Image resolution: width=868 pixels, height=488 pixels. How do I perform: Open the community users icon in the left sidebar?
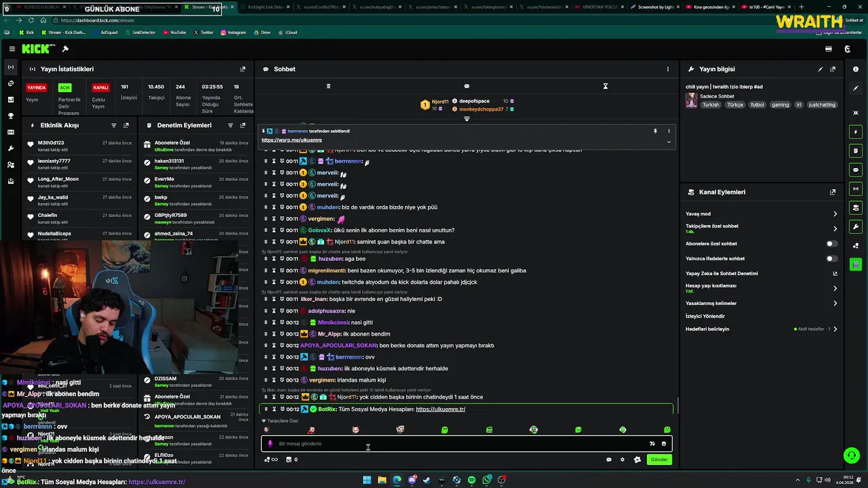pyautogui.click(x=10, y=165)
